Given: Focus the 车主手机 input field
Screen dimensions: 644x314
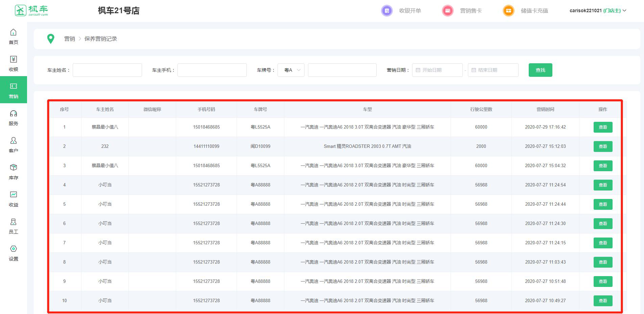Looking at the screenshot, I should tap(212, 70).
